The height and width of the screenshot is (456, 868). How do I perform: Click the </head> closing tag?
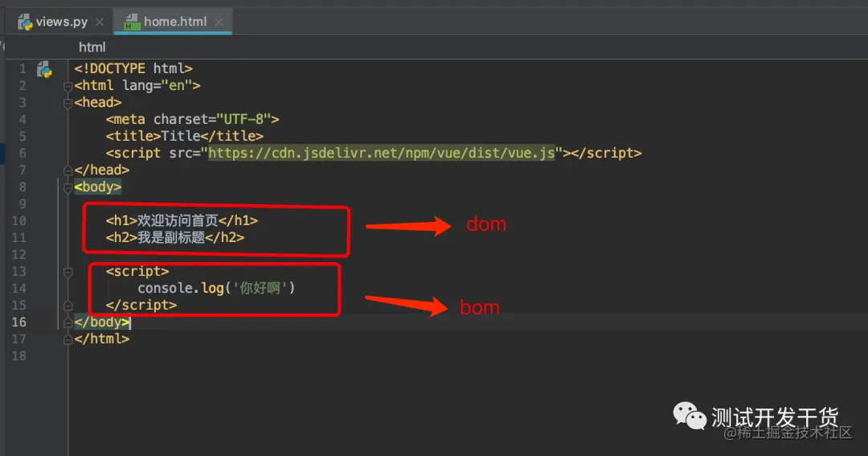pyautogui.click(x=102, y=170)
